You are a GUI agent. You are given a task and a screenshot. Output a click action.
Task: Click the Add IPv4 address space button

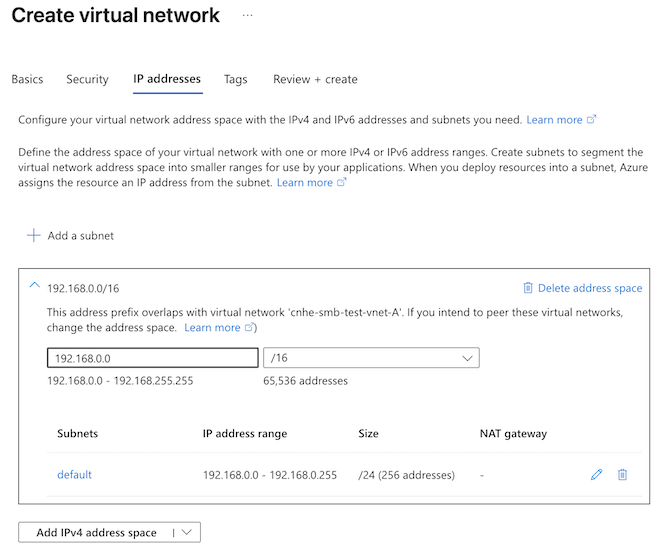[96, 532]
